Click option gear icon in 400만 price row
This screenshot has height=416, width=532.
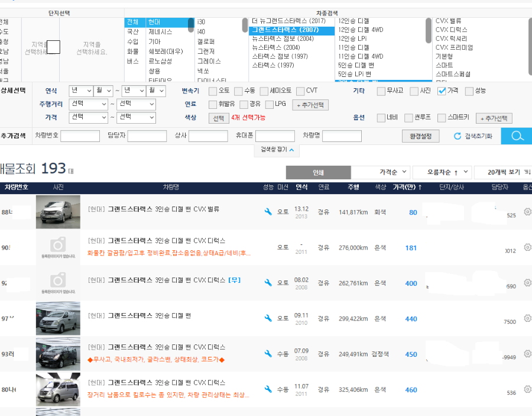pos(527,282)
